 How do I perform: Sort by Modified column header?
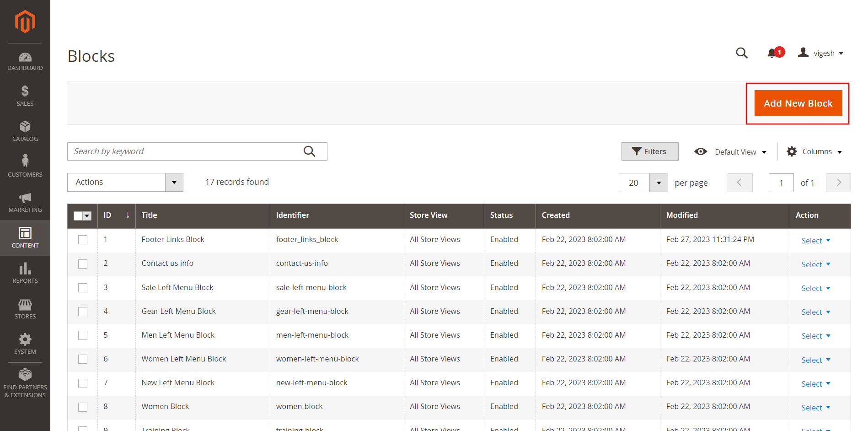coord(725,215)
